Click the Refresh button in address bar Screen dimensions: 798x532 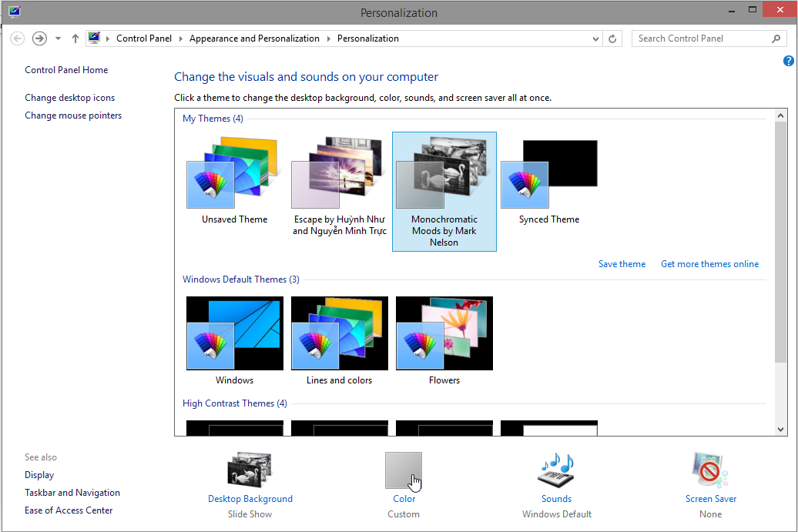point(613,38)
